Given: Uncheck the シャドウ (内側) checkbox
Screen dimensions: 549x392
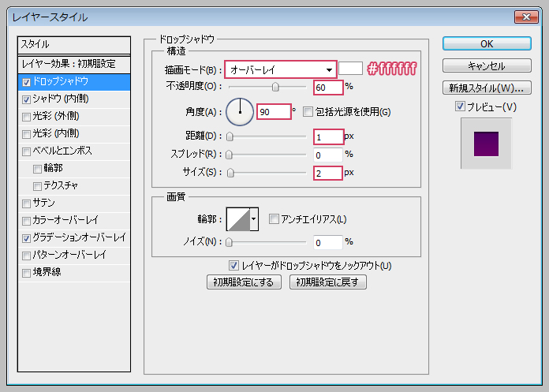Looking at the screenshot, I should click(26, 99).
